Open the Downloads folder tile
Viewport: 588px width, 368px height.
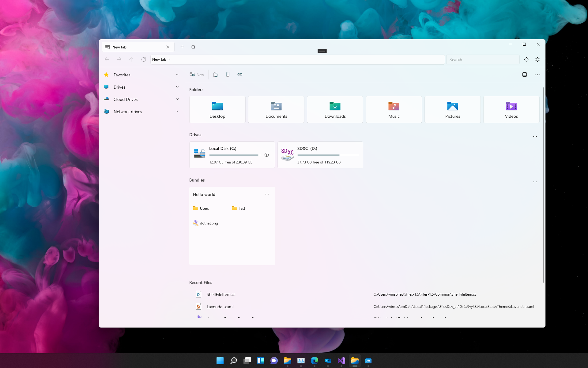coord(335,109)
